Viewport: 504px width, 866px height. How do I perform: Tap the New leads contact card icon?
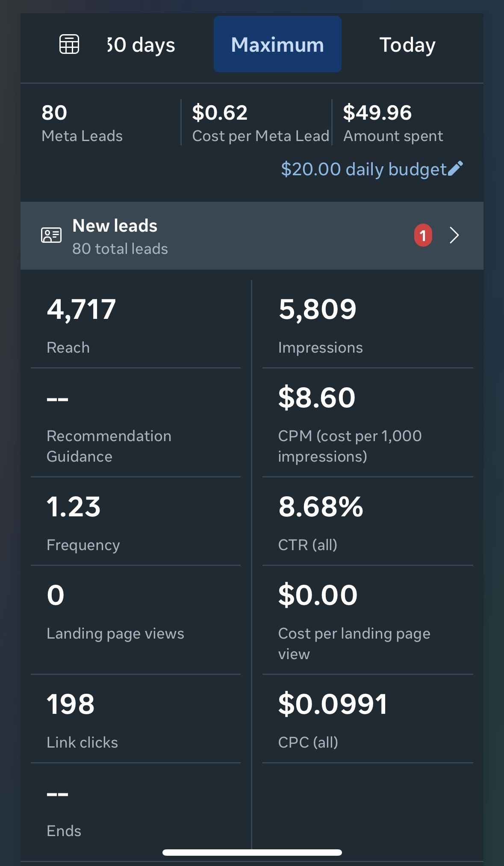(x=51, y=235)
